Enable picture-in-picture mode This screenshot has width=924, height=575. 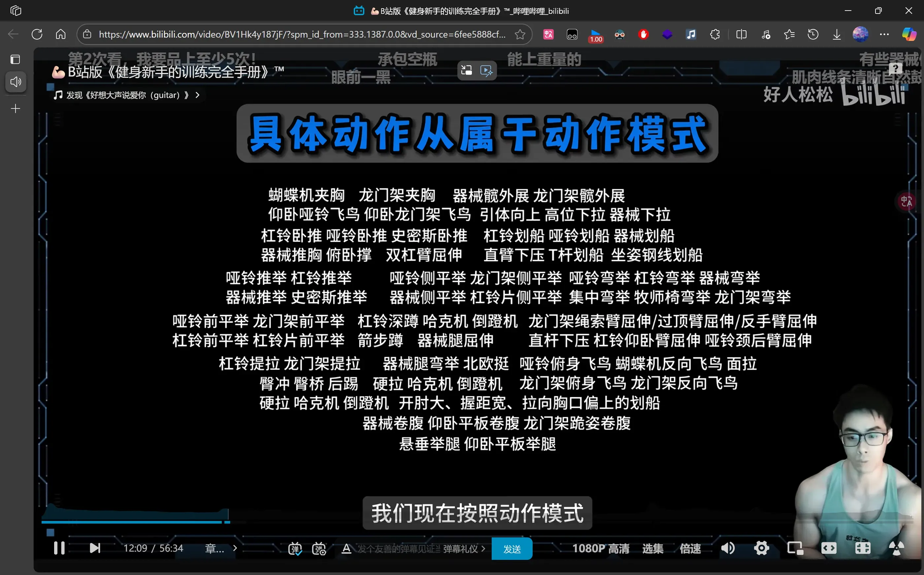coord(795,548)
